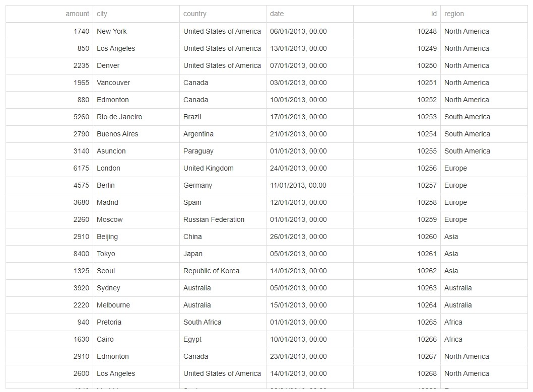Click the city column header

[102, 14]
